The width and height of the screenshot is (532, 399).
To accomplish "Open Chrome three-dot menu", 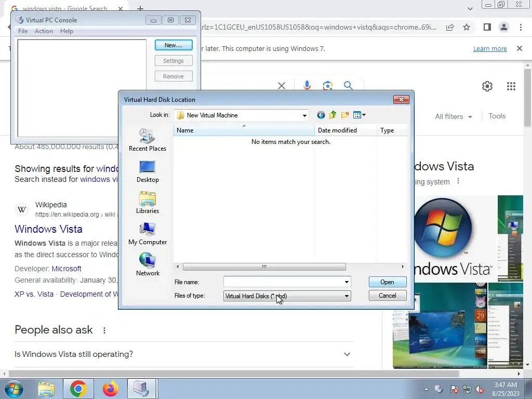I will 521,27.
